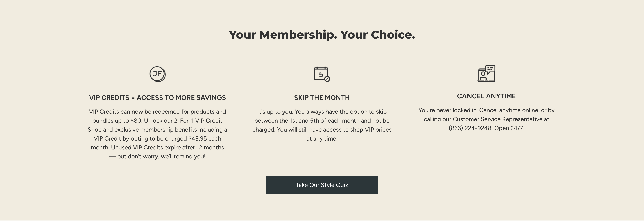This screenshot has height=221, width=644.
Task: Click the Your Membership. Your Choice. heading
Action: click(322, 35)
